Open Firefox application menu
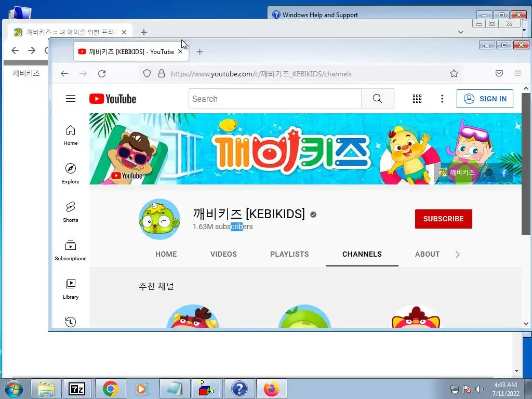The width and height of the screenshot is (532, 399). (518, 73)
